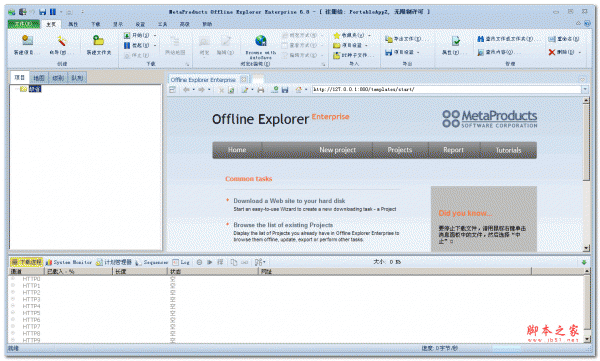Viewport: 600px width, 361px height.
Task: Select the Queue tab in left panel
Action: [x=77, y=78]
